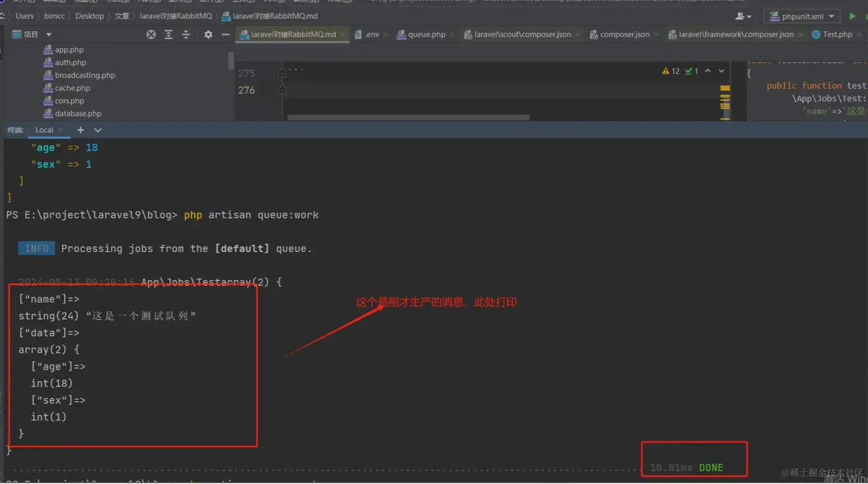The image size is (868, 484).
Task: Open cors.php in the project tree
Action: pyautogui.click(x=63, y=101)
